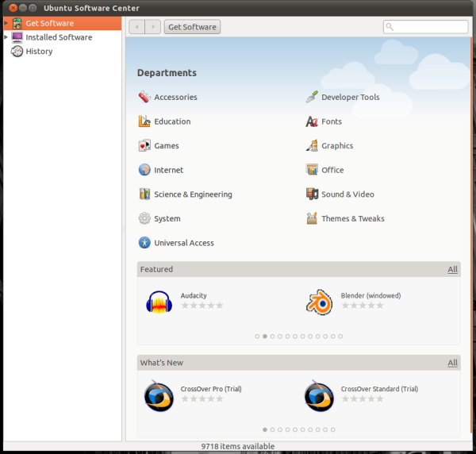Expand the Get Software tree item
The image size is (476, 454).
[6, 23]
